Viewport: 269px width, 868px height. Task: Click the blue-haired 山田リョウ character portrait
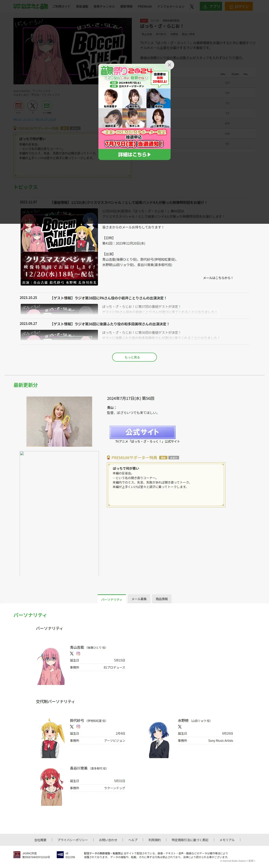click(x=159, y=740)
